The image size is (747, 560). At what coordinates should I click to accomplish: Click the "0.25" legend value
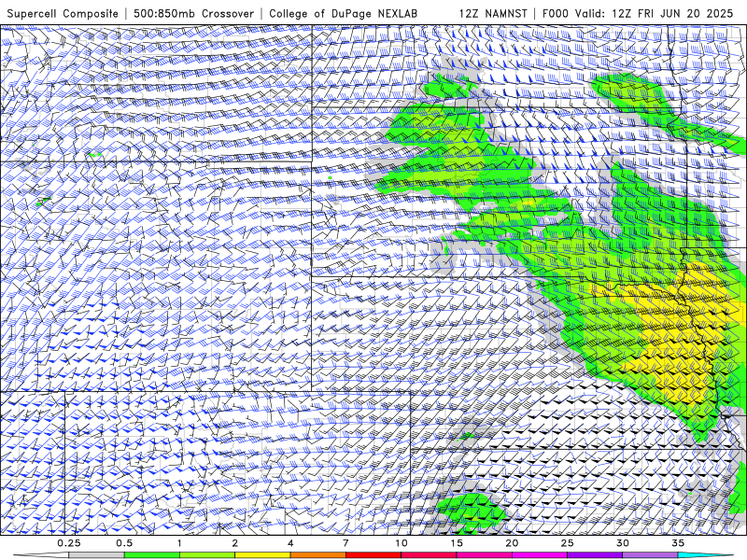point(69,543)
